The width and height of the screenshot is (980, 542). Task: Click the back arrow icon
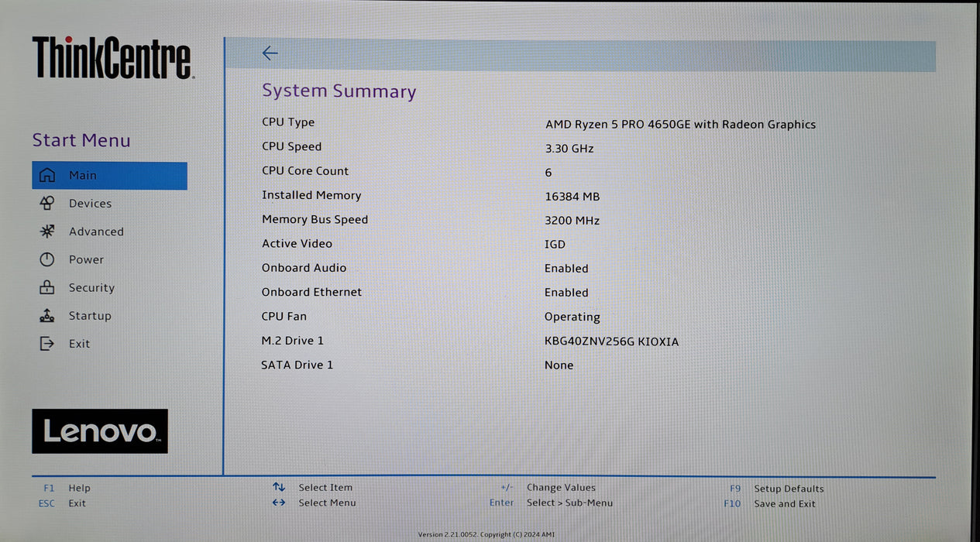tap(270, 53)
